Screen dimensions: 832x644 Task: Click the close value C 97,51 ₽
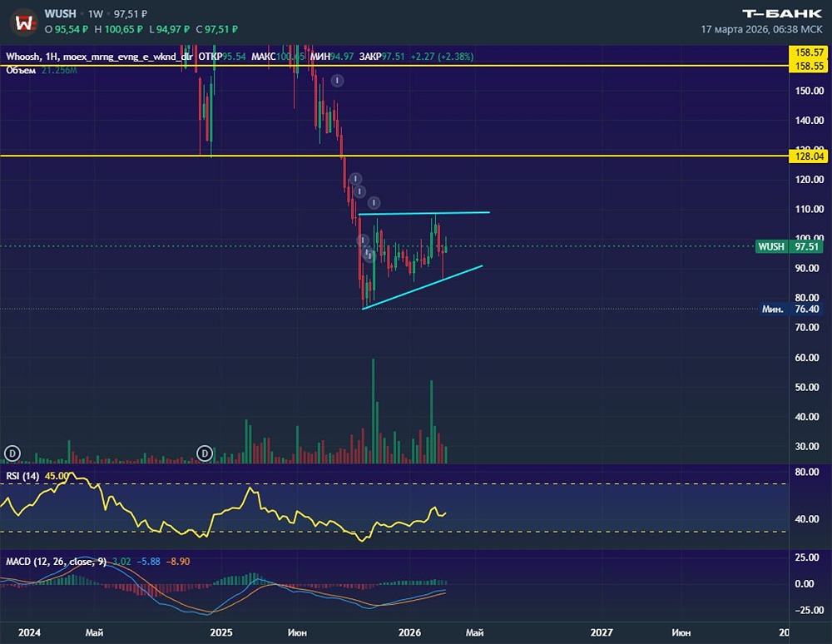(217, 30)
